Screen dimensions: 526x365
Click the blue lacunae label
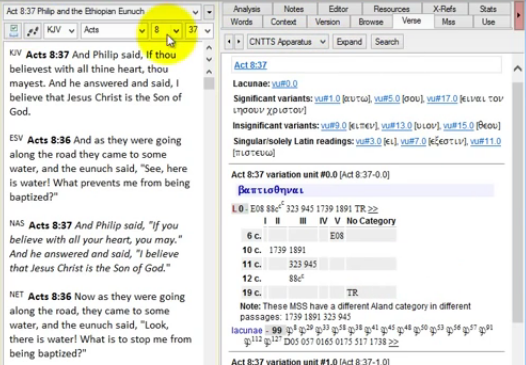coord(247,330)
